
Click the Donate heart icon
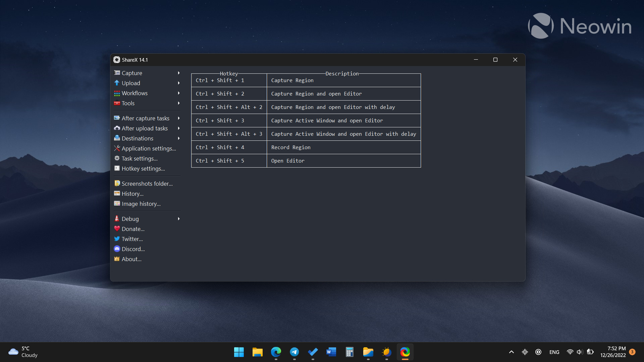click(117, 229)
